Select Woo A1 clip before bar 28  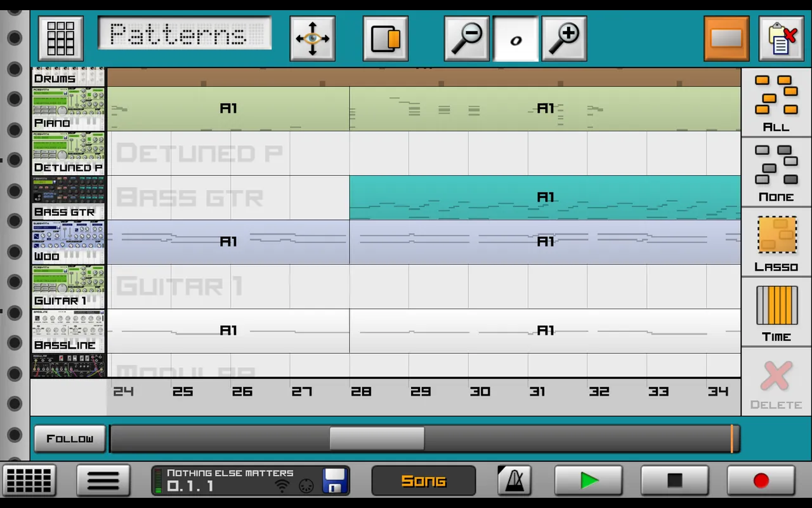[x=228, y=242]
